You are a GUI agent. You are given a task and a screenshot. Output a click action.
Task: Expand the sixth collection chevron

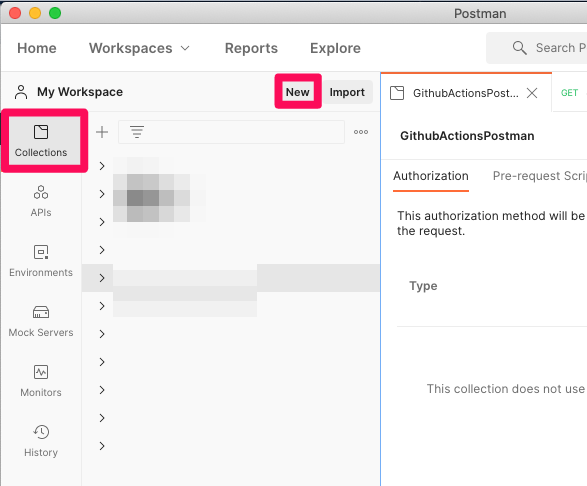click(102, 306)
